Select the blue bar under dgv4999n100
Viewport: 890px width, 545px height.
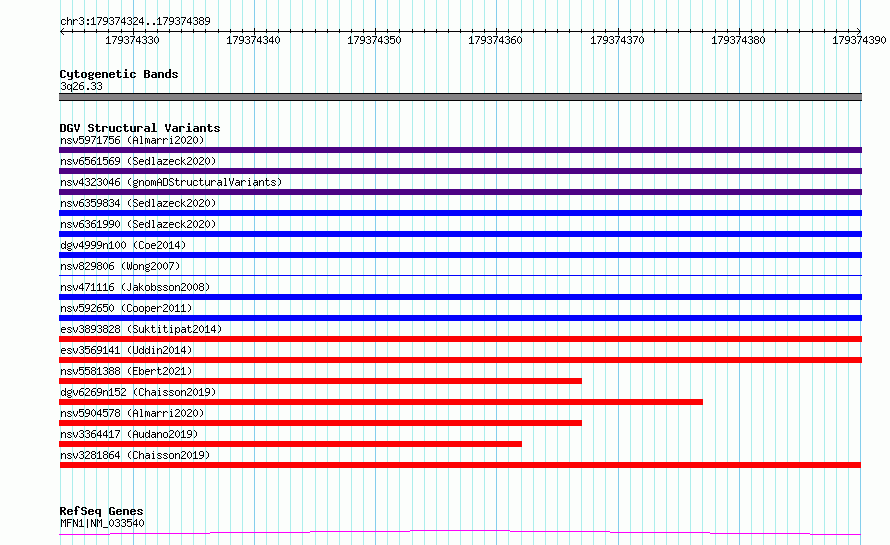(x=460, y=255)
